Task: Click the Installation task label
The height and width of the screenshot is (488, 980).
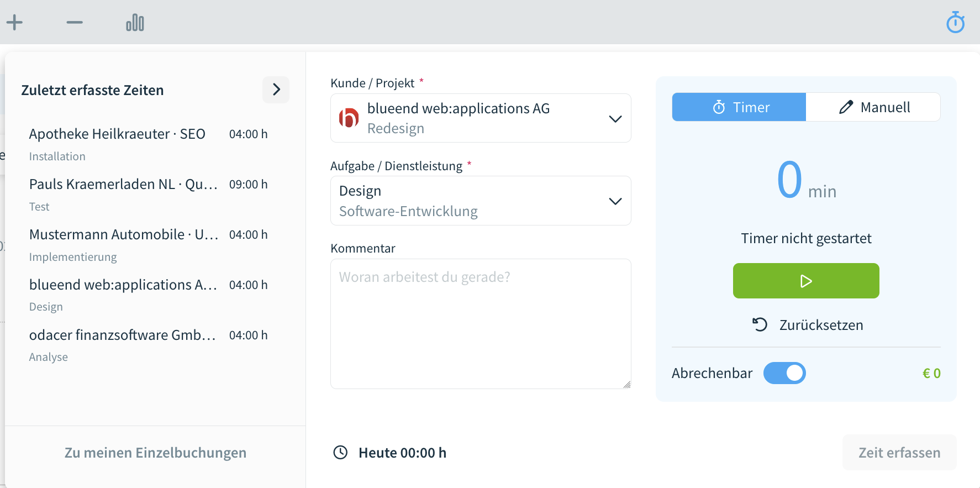Action: 57,156
